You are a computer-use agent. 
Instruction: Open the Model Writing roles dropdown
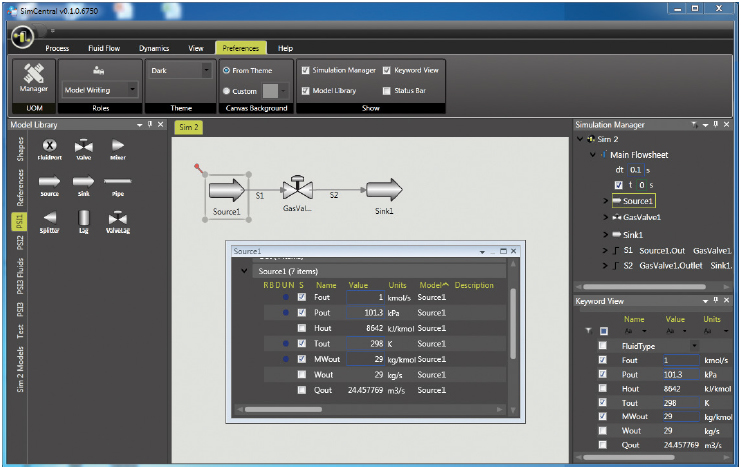100,90
